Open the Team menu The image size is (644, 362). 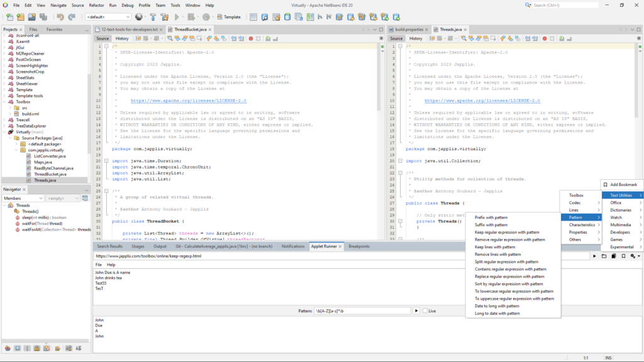tap(160, 5)
